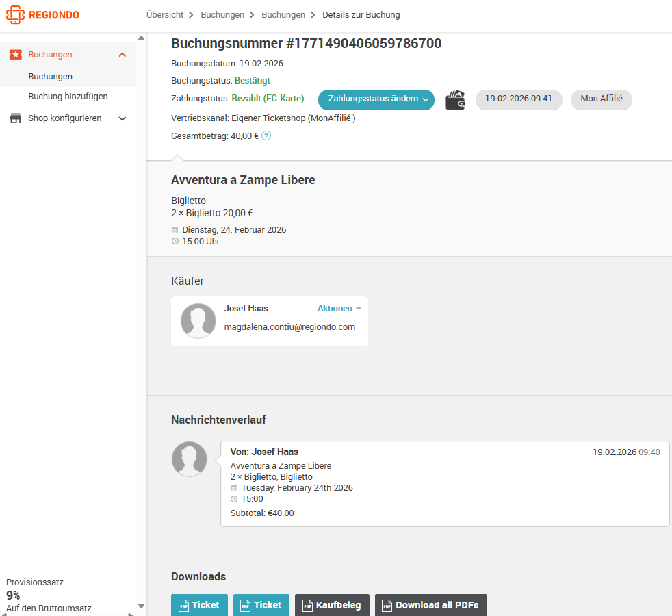Open the Aktionen dropdown for Josef Haas
Viewport: 672px width, 616px height.
pos(339,308)
